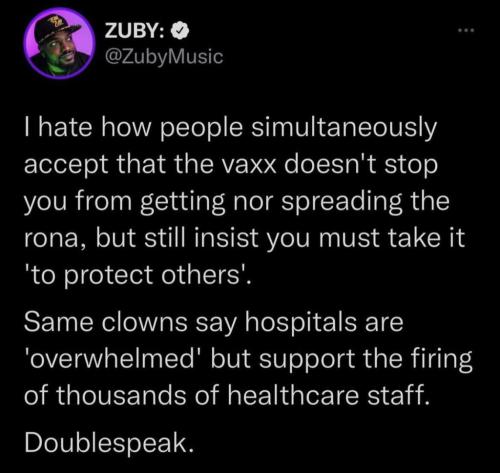The width and height of the screenshot is (500, 473).
Task: Click the ZUBY: display name
Action: pyautogui.click(x=135, y=32)
